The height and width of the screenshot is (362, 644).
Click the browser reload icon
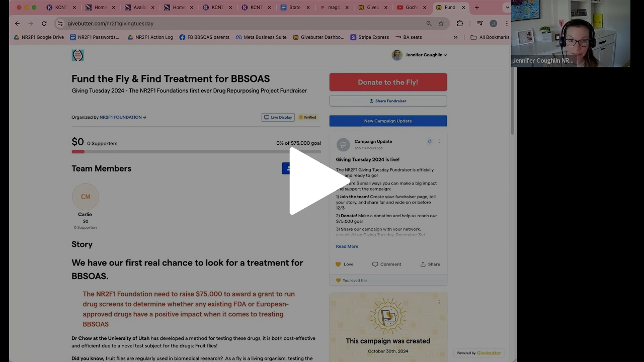coord(44,24)
